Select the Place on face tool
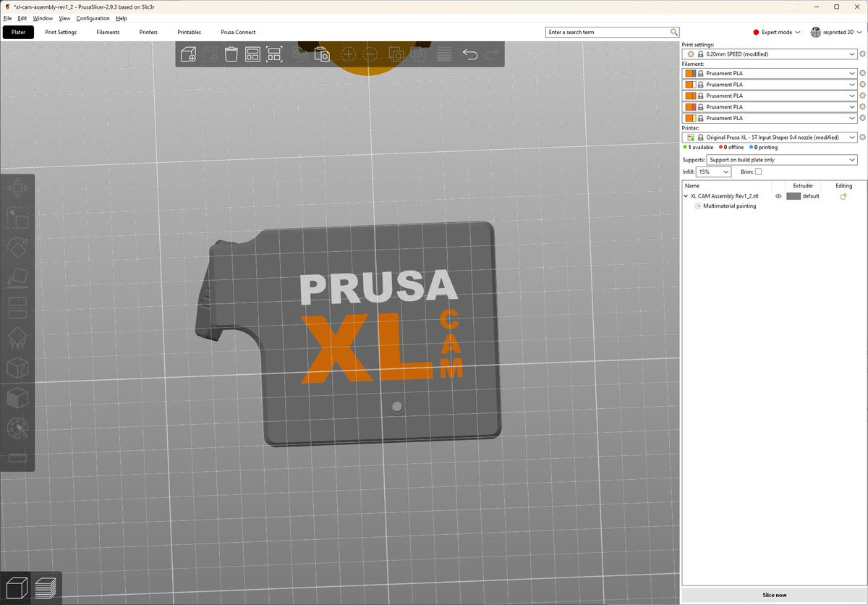Viewport: 868px width, 605px height. point(17,276)
